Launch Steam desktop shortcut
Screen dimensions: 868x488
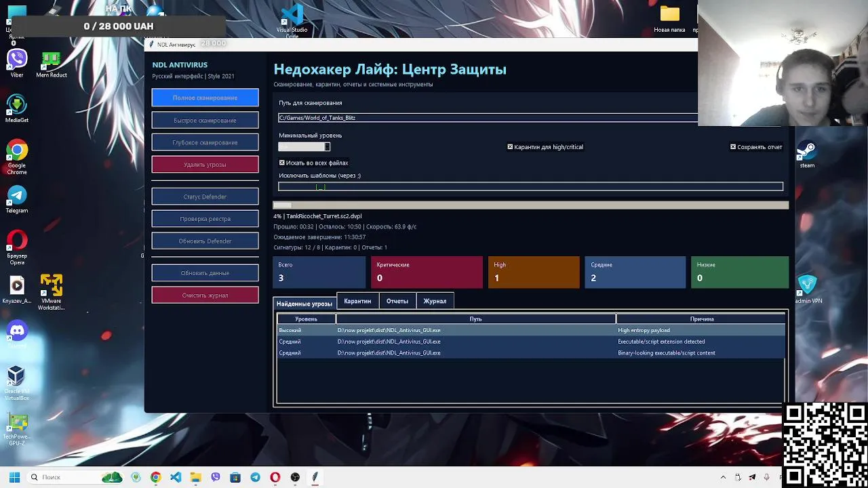click(x=807, y=154)
